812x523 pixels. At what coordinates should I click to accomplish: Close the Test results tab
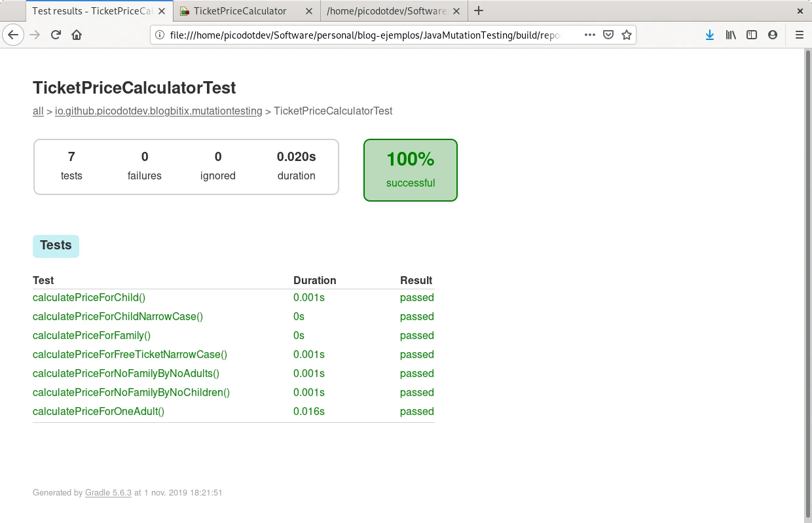coord(162,11)
